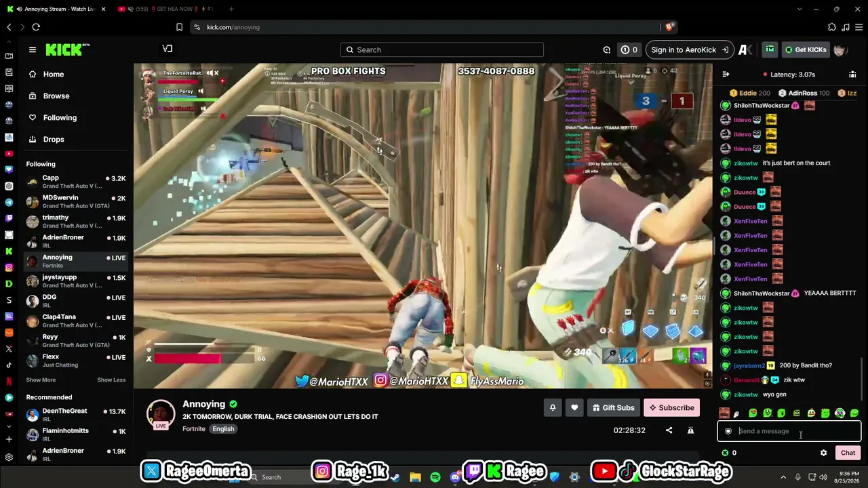Switch to the YouTube GET HEA NOW tab
868x488 pixels.
click(166, 9)
